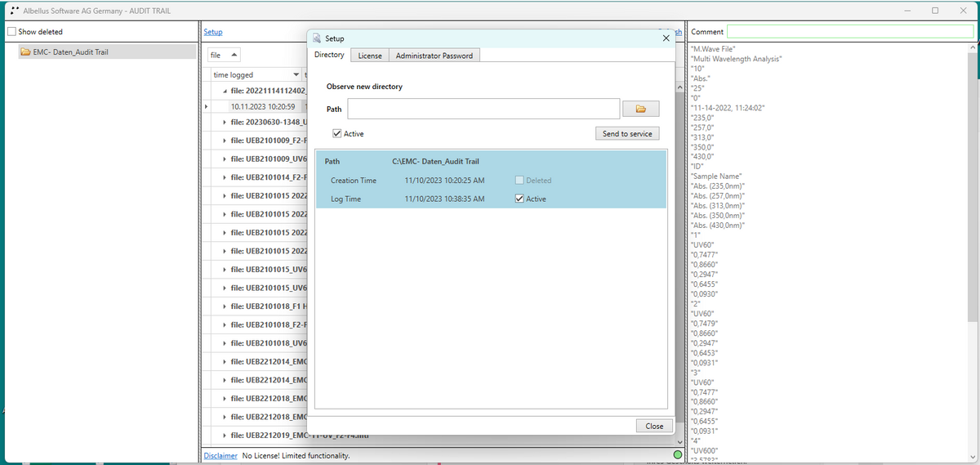The width and height of the screenshot is (980, 465).
Task: Click the "Abs. (313,0nm)" line
Action: 718,206
